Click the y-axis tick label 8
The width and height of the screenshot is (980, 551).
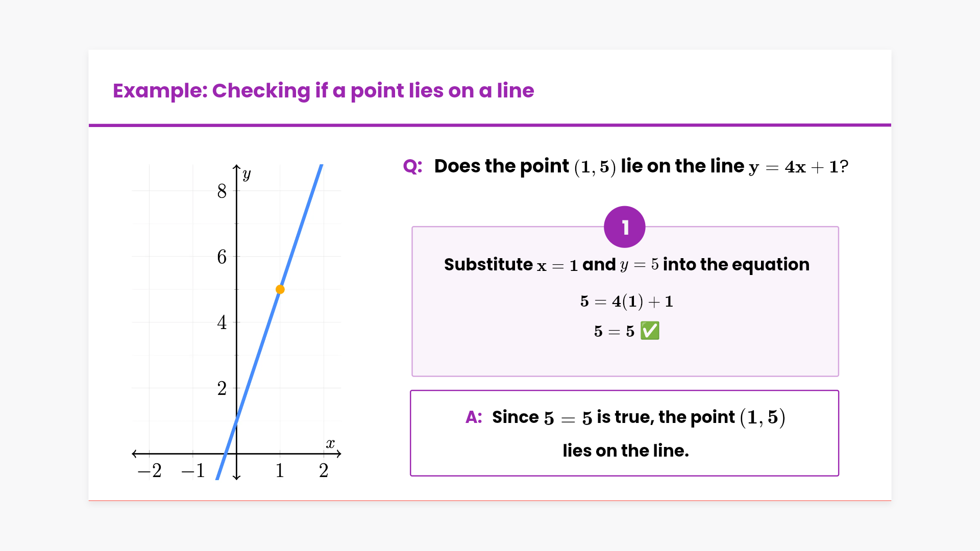[x=222, y=191]
